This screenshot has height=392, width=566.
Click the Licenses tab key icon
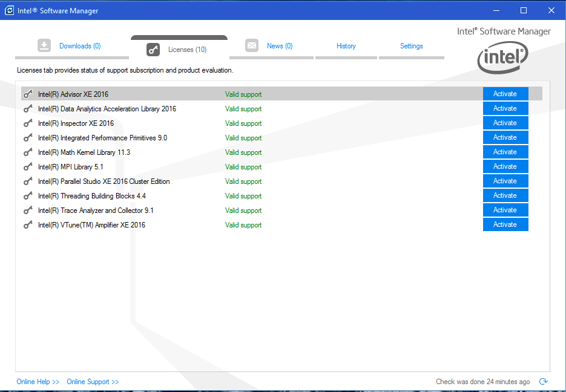153,50
